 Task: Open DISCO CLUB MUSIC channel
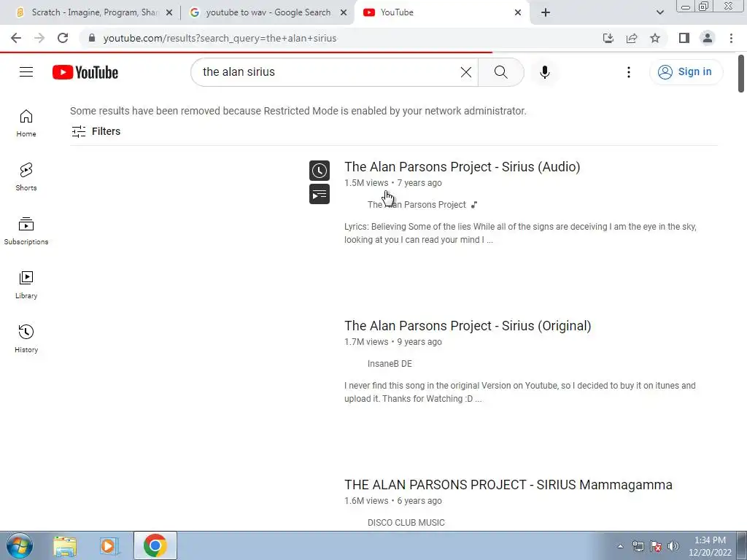tap(406, 523)
